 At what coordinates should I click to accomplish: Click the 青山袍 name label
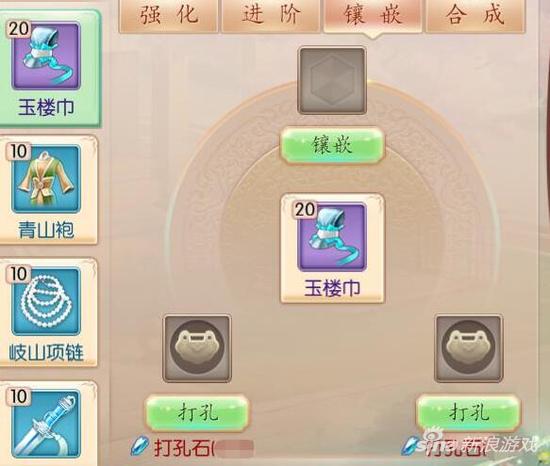(46, 230)
